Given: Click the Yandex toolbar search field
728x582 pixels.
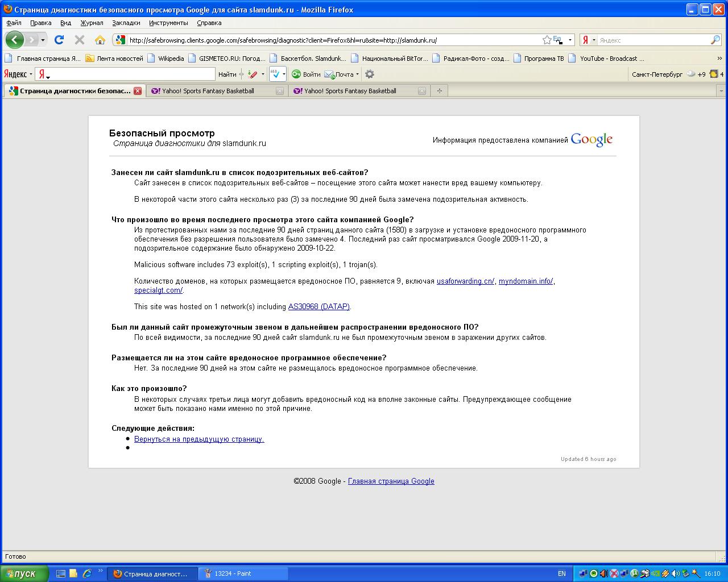Looking at the screenshot, I should (x=125, y=74).
